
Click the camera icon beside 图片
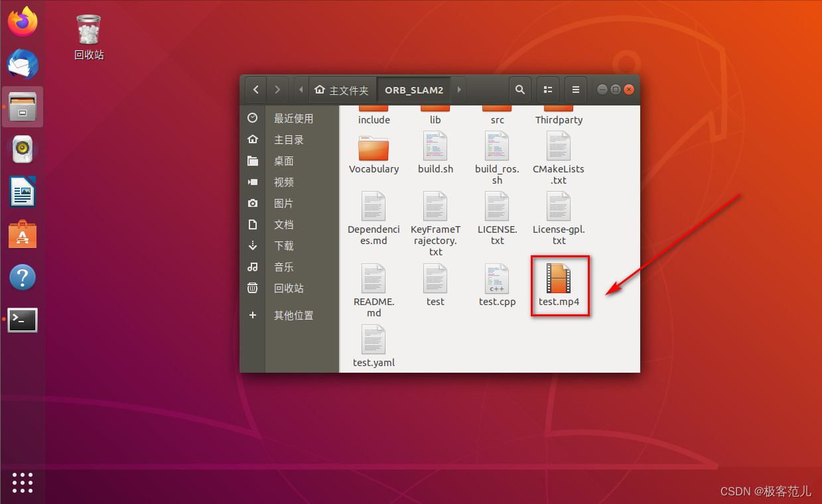[x=252, y=203]
